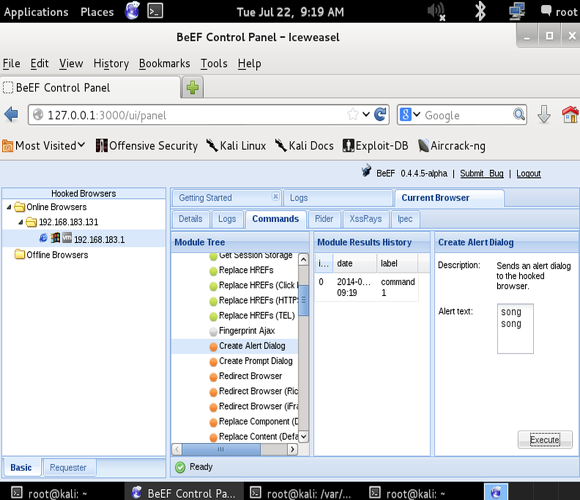
Task: Open the network connections icon
Action: coord(517,11)
